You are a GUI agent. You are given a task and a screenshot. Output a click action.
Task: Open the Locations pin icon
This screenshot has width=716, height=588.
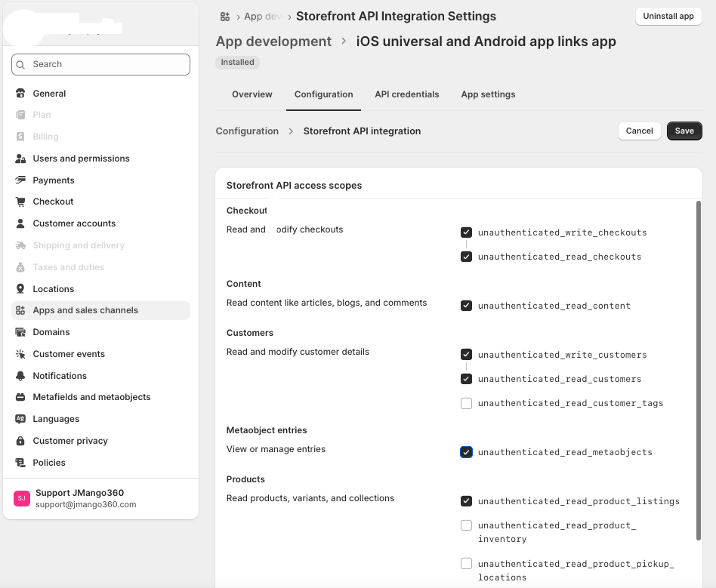[x=20, y=289]
